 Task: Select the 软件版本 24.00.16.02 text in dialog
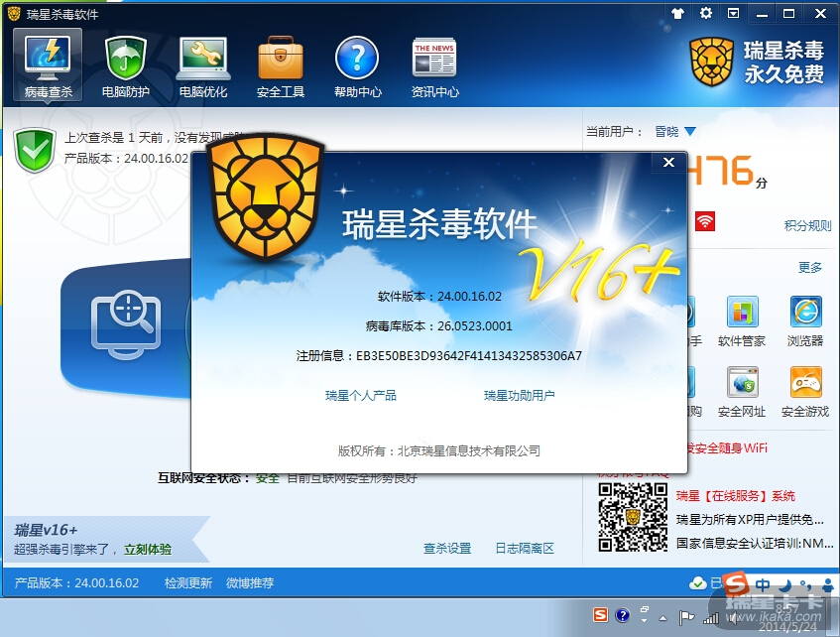[439, 297]
